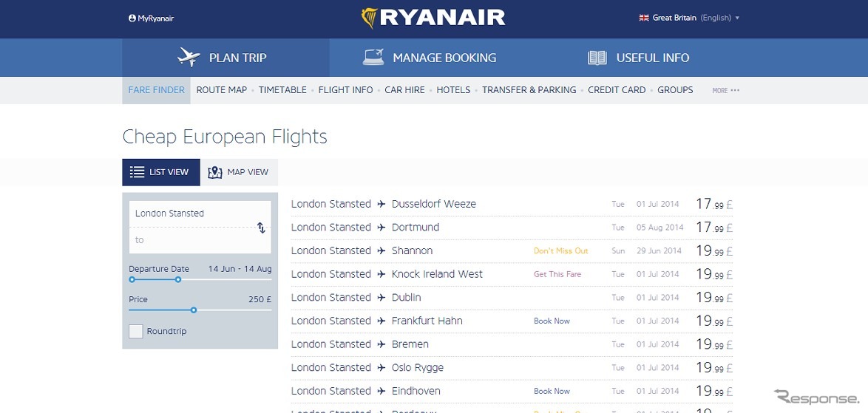Click plane arrow icon in Knock Ireland West row
The image size is (868, 413).
tap(382, 274)
